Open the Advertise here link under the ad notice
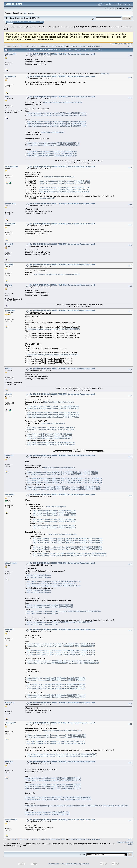Screen dimensions: 137x868 click(x=104, y=73)
